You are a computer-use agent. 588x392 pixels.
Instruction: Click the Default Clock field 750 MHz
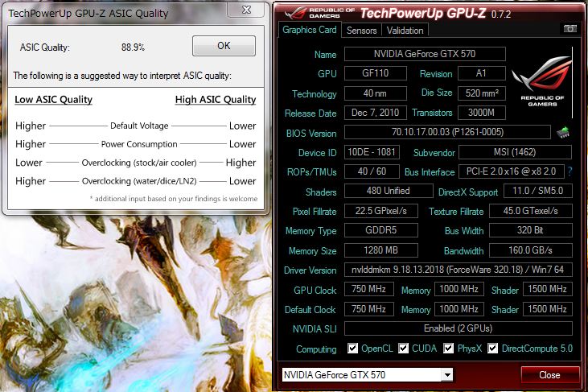point(369,309)
